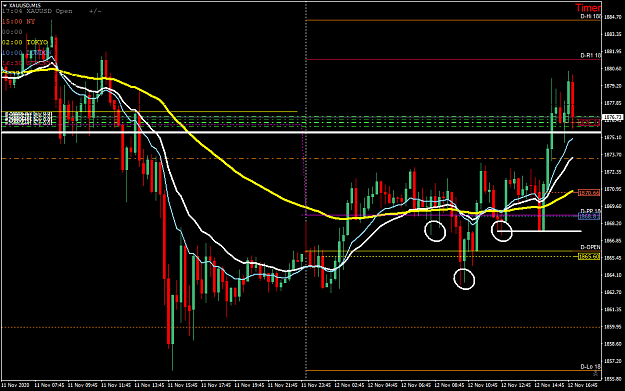Click the D-PP pivot label
Viewport: 625px width, 391px height.
click(590, 211)
